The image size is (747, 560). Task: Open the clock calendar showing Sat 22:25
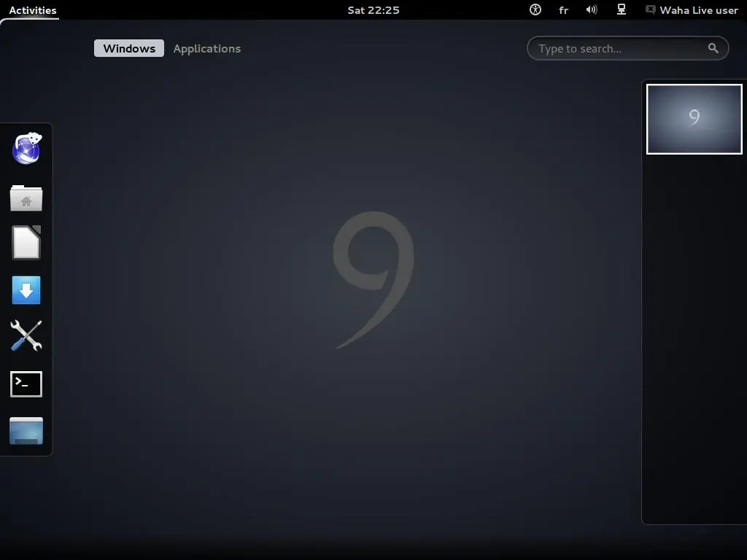click(373, 10)
